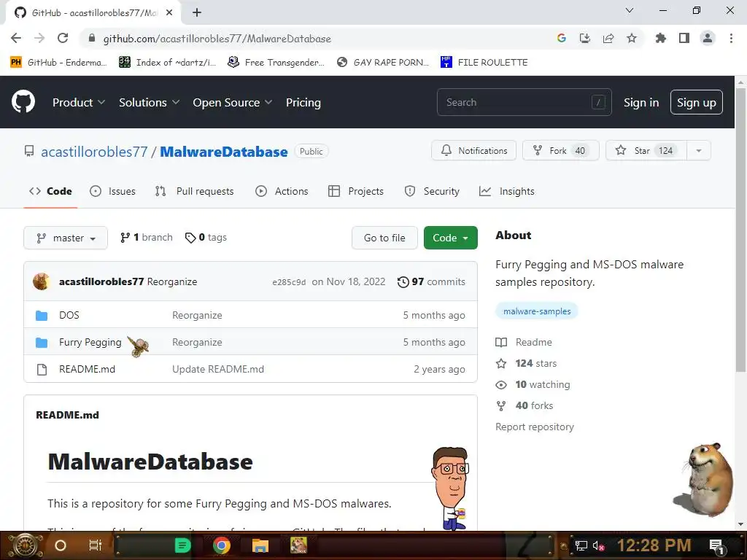Close the GitHub browser tab
The image size is (747, 560).
(169, 13)
